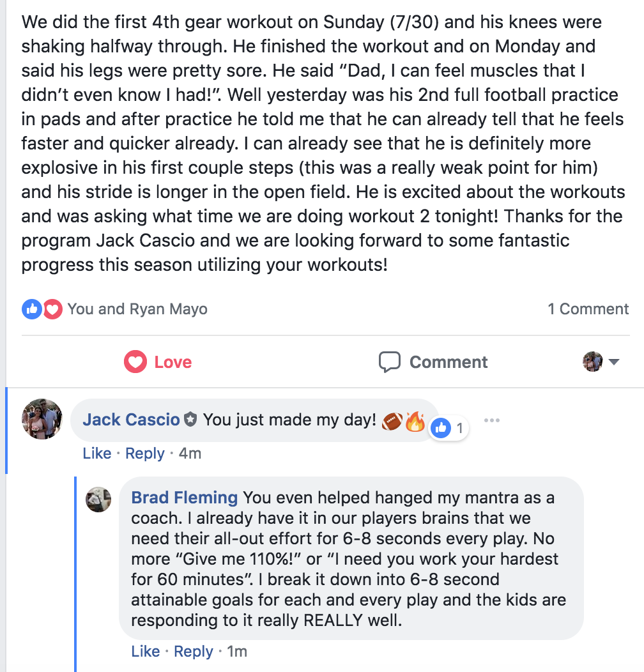The width and height of the screenshot is (644, 672).
Task: Open Brad Fleming's small avatar
Action: point(98,500)
